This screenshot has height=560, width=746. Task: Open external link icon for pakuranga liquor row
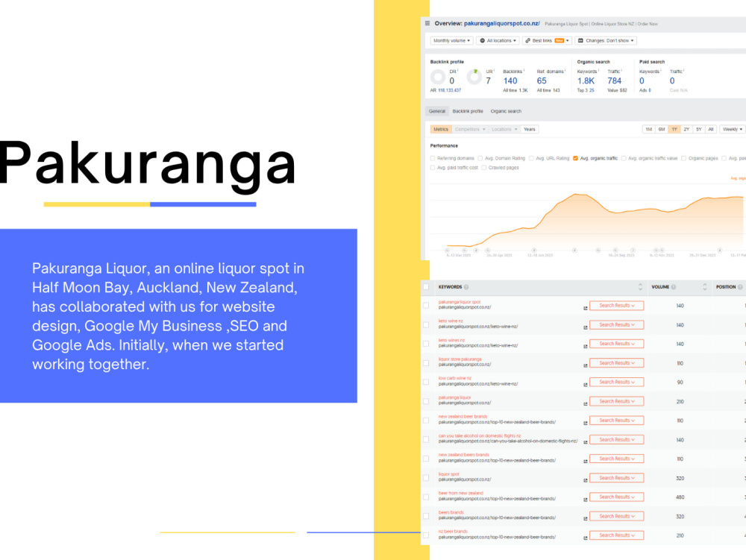(x=585, y=403)
